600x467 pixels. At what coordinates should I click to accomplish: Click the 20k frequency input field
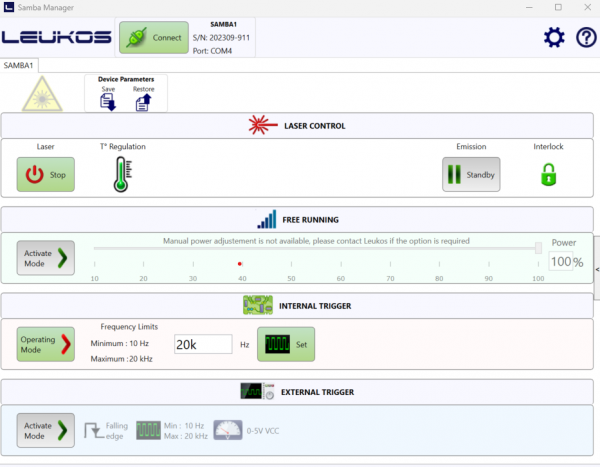(203, 344)
